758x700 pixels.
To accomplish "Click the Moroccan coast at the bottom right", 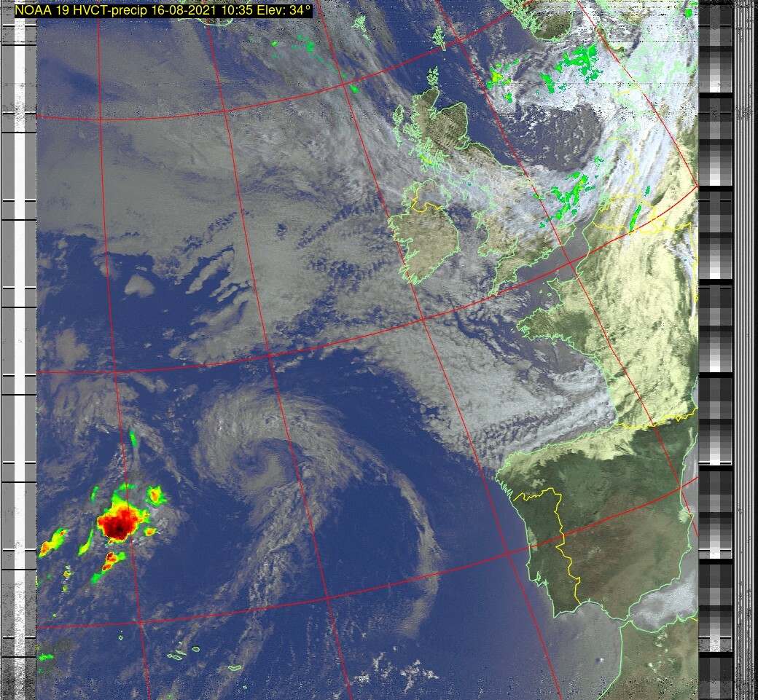I will pyautogui.click(x=641, y=641).
